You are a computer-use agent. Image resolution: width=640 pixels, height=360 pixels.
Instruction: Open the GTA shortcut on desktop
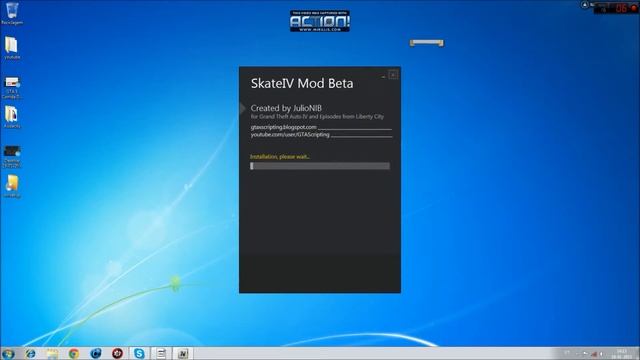pos(11,87)
